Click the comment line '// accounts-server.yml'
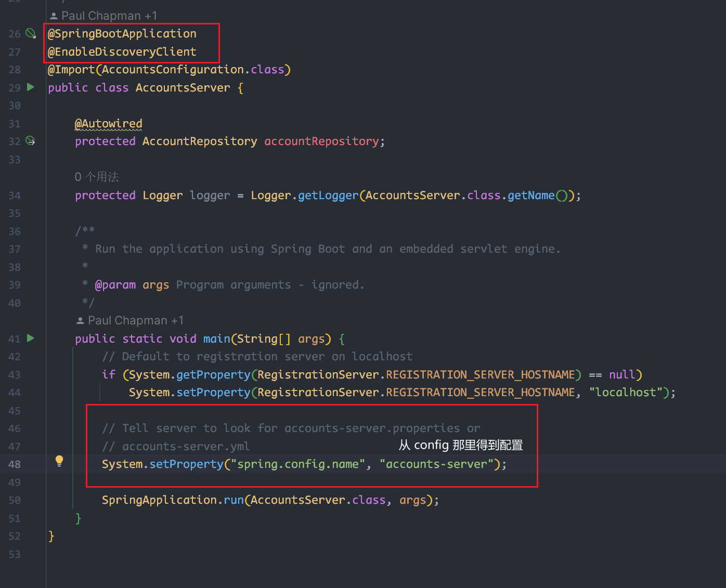The height and width of the screenshot is (588, 726). click(176, 447)
